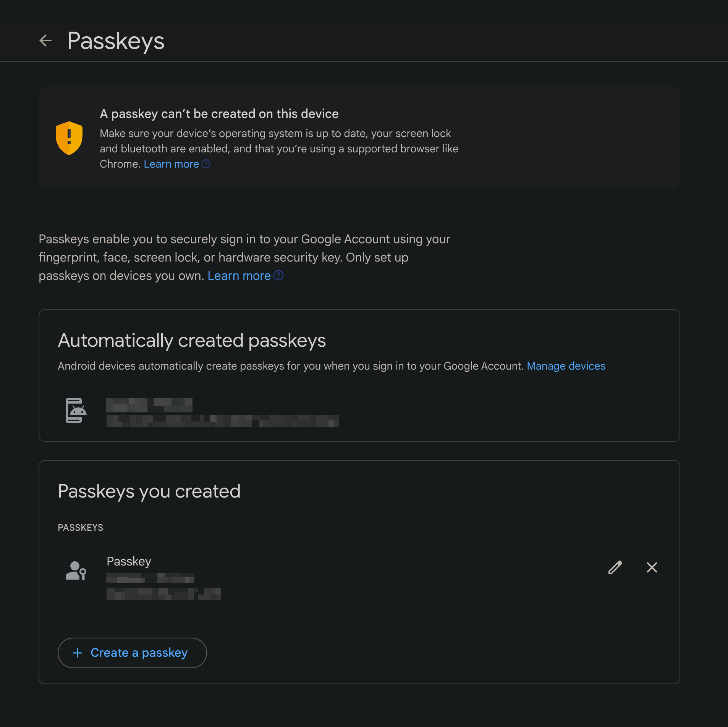Image resolution: width=728 pixels, height=727 pixels.
Task: Delete the Passkey using the X icon
Action: [x=652, y=568]
